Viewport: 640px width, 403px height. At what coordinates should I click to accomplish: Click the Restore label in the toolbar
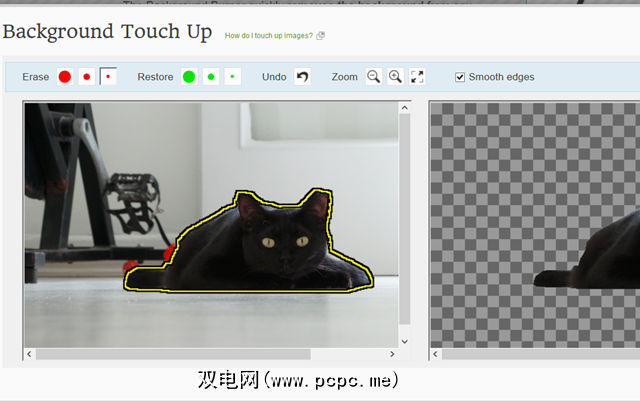pyautogui.click(x=155, y=77)
